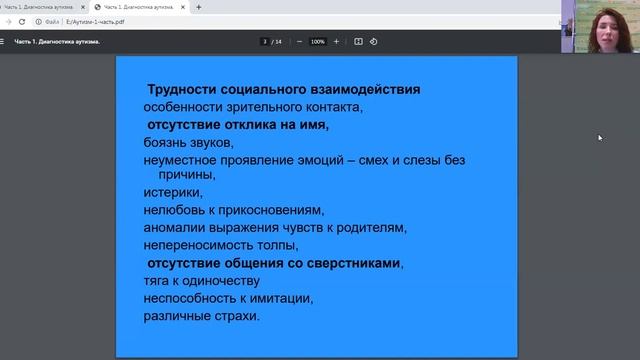
Task: Reload the page with the refresh icon
Action: point(22,22)
